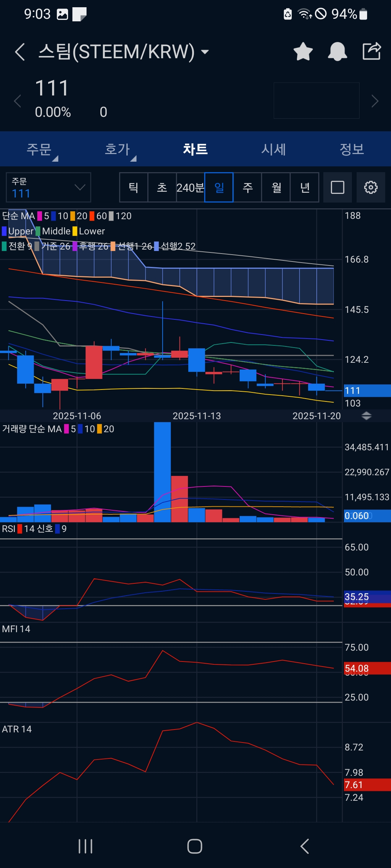Image resolution: width=391 pixels, height=868 pixels.
Task: Tap the MFI value 54.08 badge
Action: pos(367,668)
